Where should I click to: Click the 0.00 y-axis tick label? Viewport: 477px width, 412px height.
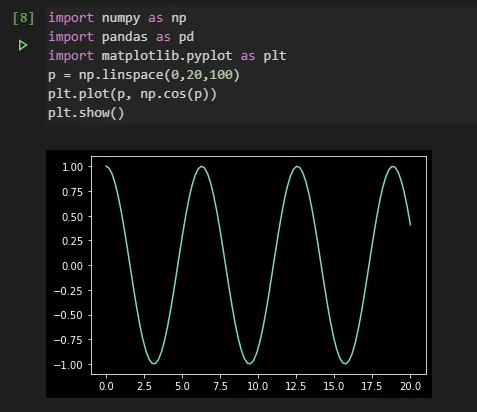coord(73,266)
